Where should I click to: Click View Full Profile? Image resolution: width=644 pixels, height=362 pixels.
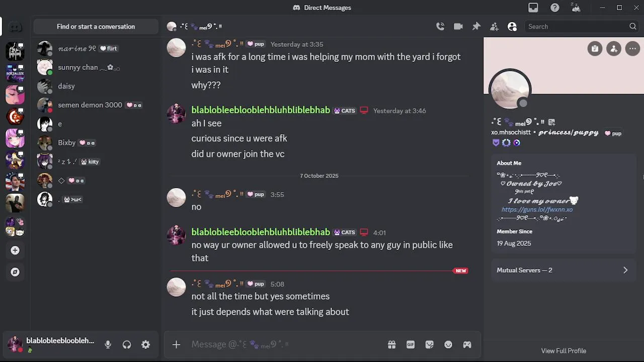[563, 351]
